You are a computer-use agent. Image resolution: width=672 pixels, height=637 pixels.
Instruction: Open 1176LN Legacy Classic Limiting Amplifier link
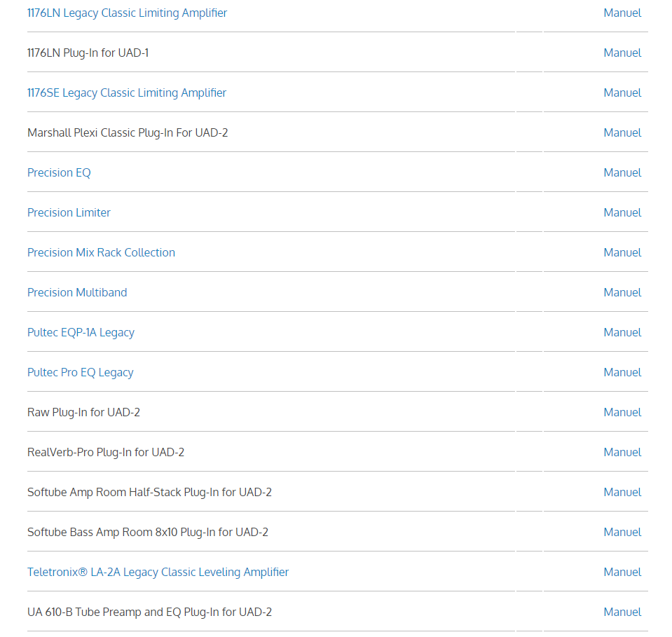pos(127,13)
